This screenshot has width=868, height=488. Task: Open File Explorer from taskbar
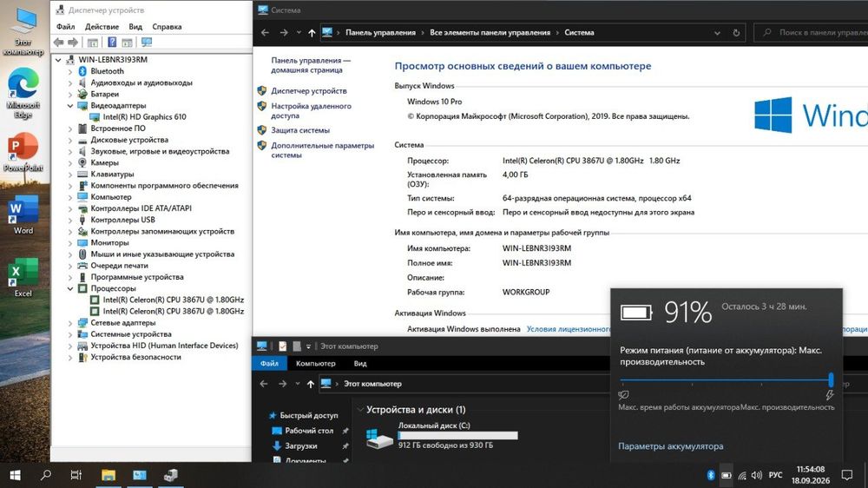pos(108,475)
